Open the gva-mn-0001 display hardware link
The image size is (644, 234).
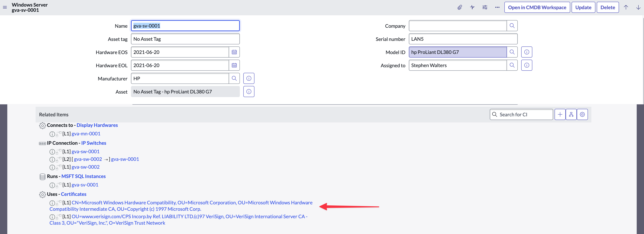click(x=86, y=134)
